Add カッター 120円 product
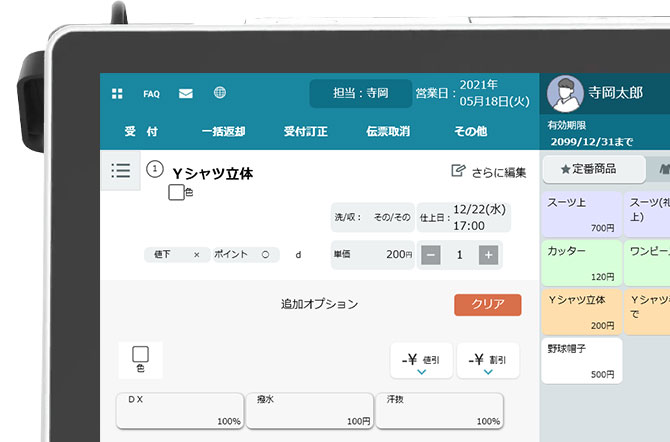This screenshot has width=670, height=442. 582,262
